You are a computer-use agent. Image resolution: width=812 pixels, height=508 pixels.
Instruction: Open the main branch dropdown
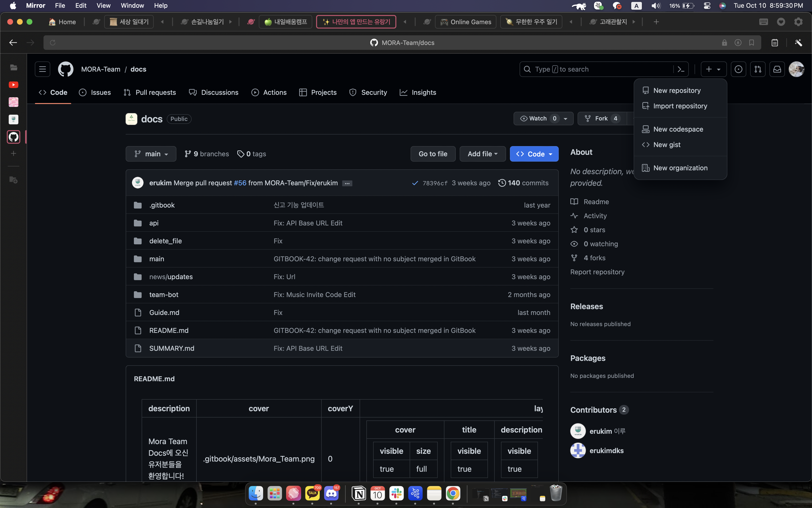151,154
